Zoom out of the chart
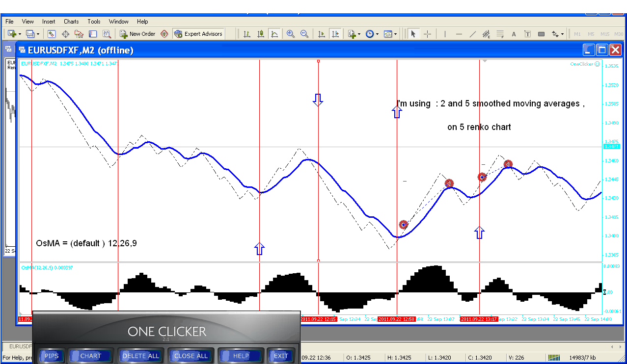The width and height of the screenshot is (627, 364). point(304,34)
